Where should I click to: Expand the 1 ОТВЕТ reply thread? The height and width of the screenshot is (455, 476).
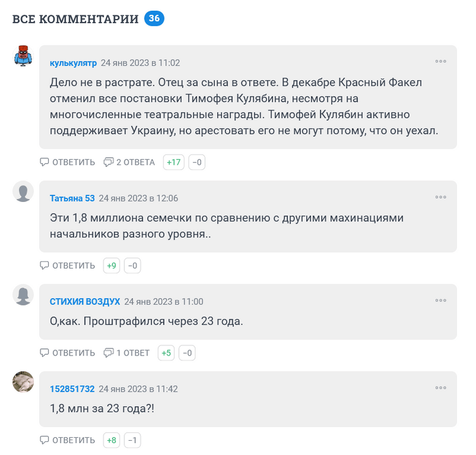(x=127, y=353)
